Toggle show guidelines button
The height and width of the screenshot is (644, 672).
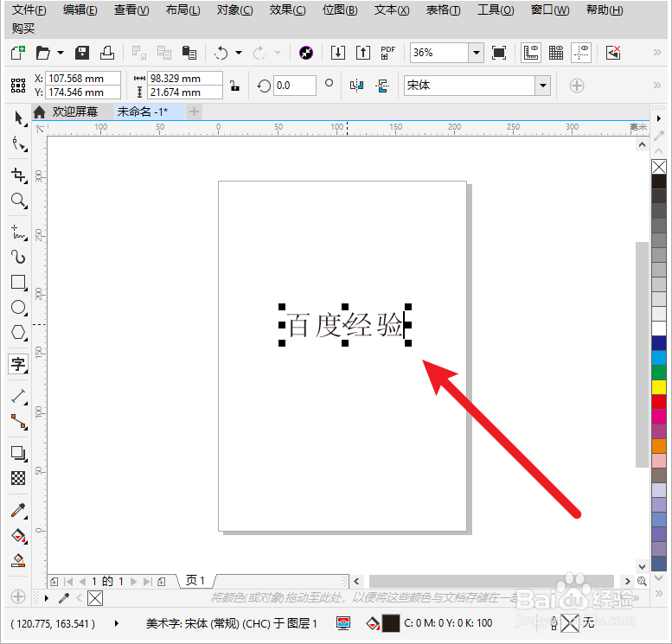(x=581, y=53)
